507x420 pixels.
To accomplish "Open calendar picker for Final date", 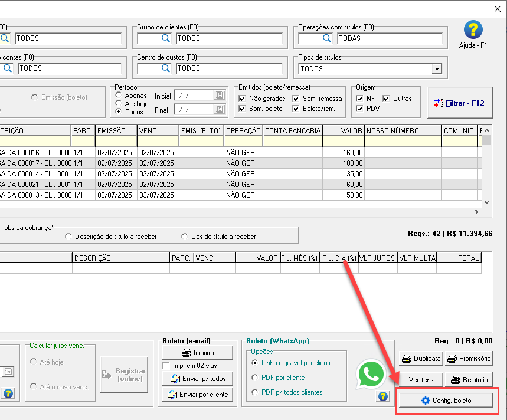I will tap(219, 109).
